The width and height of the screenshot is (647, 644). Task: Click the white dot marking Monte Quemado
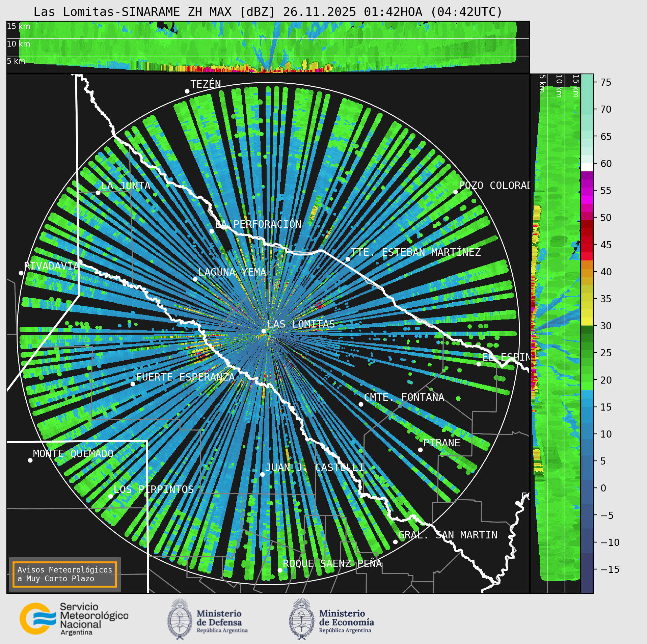tap(30, 460)
